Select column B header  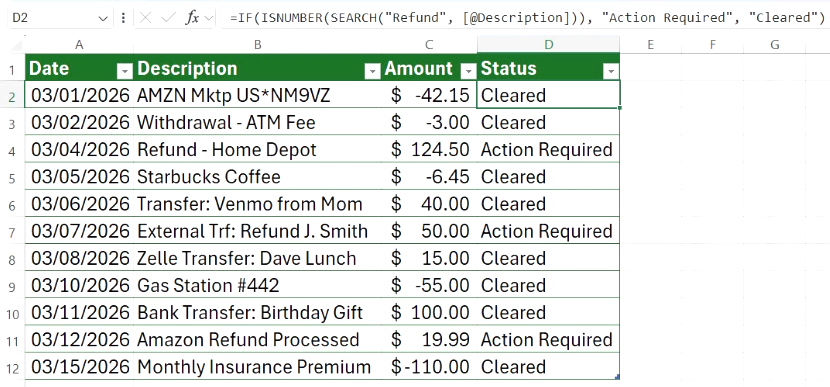pyautogui.click(x=257, y=45)
